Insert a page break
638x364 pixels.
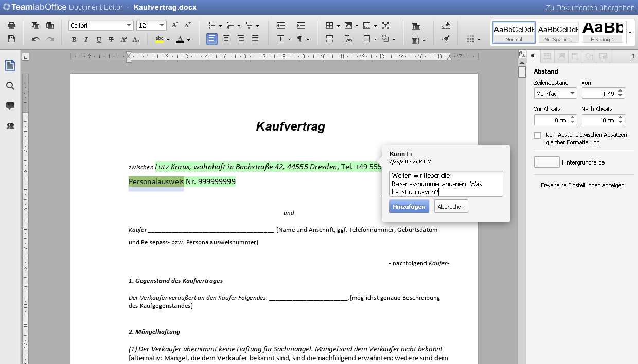(330, 39)
